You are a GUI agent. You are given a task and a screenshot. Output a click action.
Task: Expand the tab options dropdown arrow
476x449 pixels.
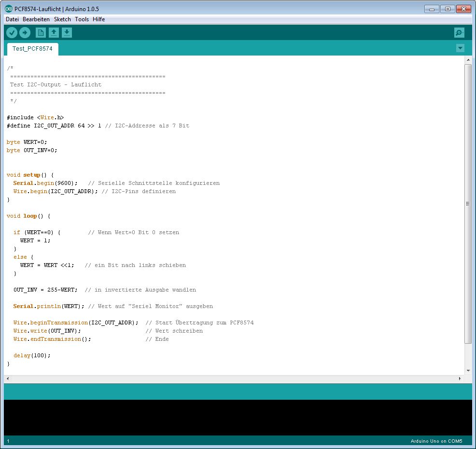click(x=460, y=48)
